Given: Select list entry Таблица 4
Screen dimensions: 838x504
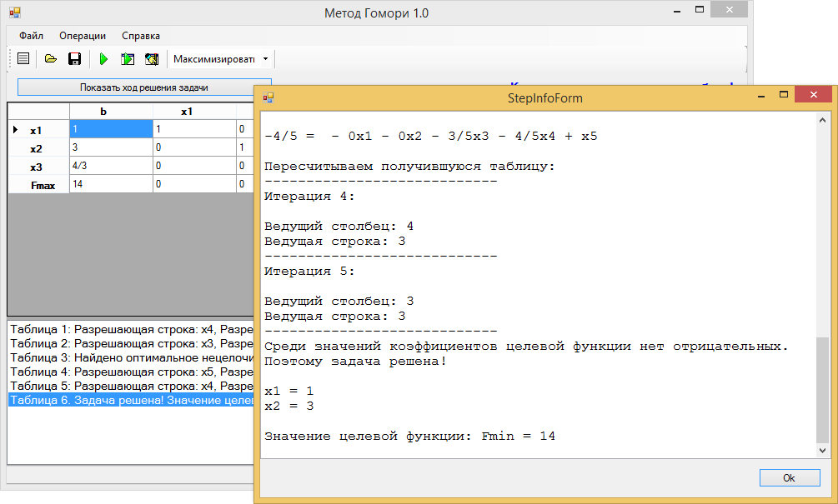Looking at the screenshot, I should tap(131, 372).
